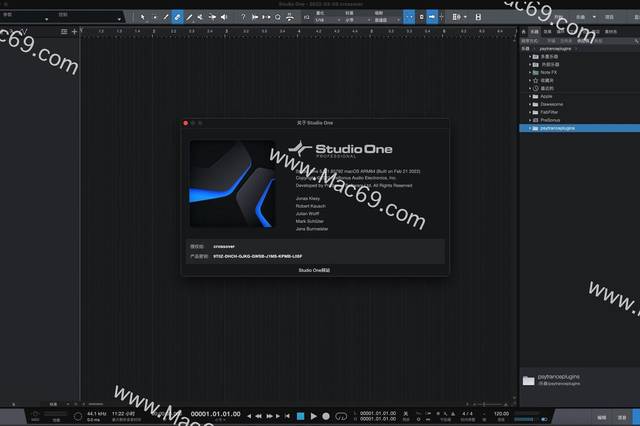640x426 pixels.
Task: Select the highlighted blue Paint tool
Action: [177, 17]
